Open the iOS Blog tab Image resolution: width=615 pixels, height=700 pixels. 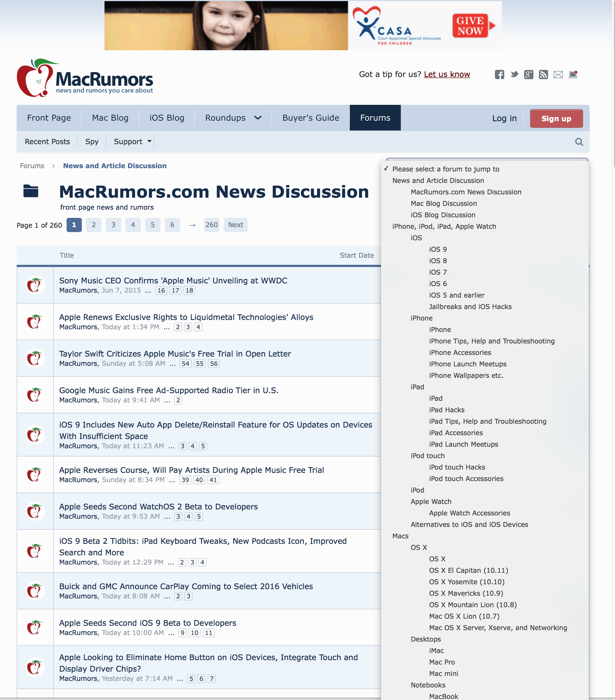(x=167, y=117)
